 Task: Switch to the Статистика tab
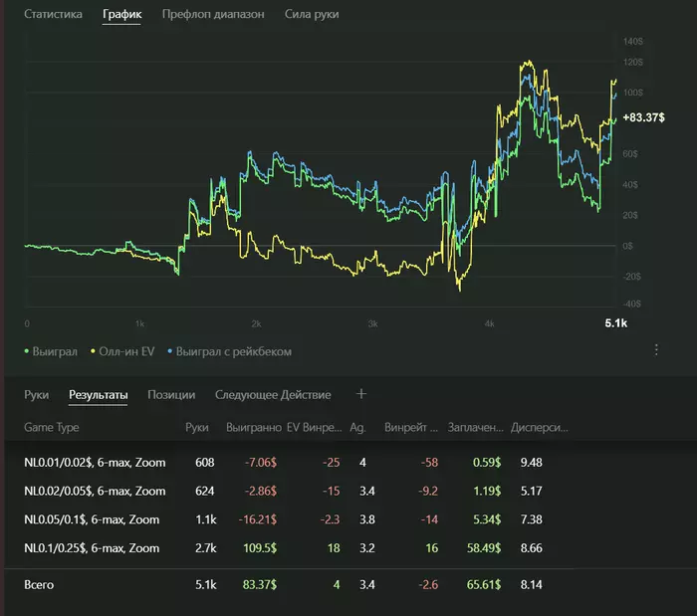click(53, 16)
